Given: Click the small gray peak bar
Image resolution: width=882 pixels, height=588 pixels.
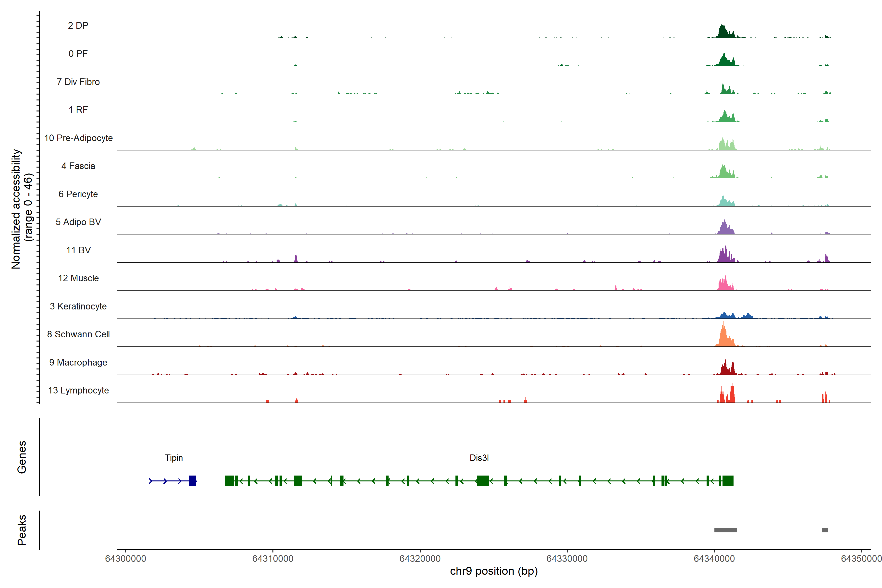Looking at the screenshot, I should pos(825,530).
